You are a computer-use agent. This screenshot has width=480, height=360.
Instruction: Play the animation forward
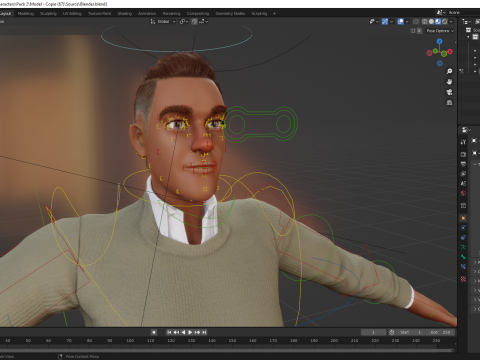[190, 332]
